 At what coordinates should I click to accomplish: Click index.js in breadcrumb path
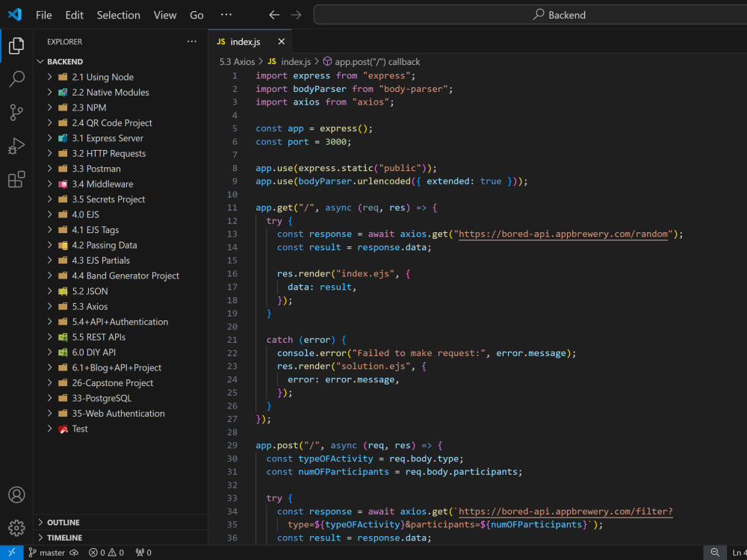(296, 61)
